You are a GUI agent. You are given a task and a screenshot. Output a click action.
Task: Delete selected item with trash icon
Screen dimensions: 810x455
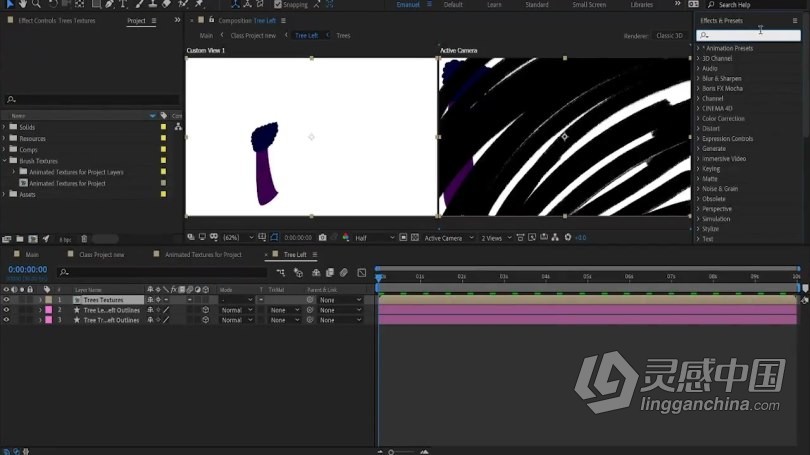[84, 239]
